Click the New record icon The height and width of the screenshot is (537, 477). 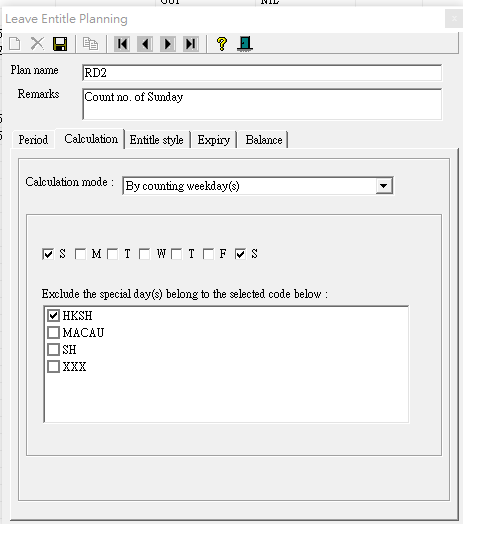15,44
